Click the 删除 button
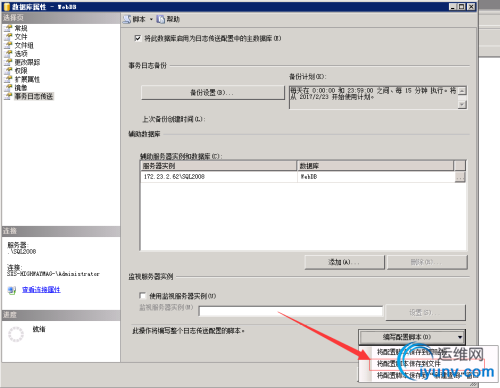The height and width of the screenshot is (388, 500). [x=427, y=262]
